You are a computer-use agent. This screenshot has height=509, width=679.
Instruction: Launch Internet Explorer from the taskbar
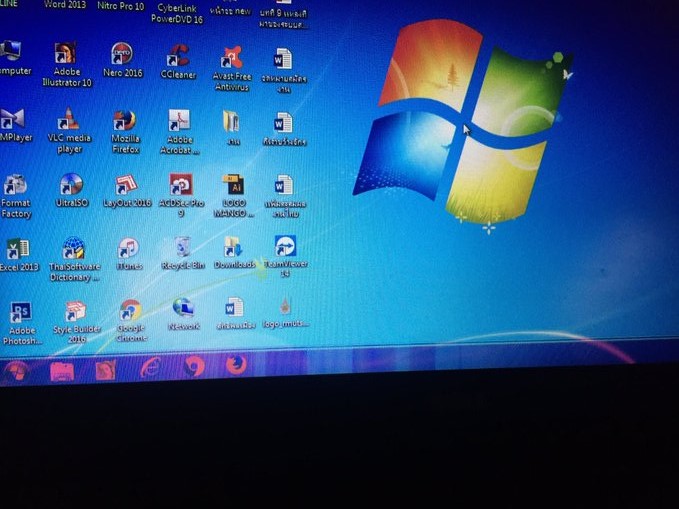click(150, 368)
